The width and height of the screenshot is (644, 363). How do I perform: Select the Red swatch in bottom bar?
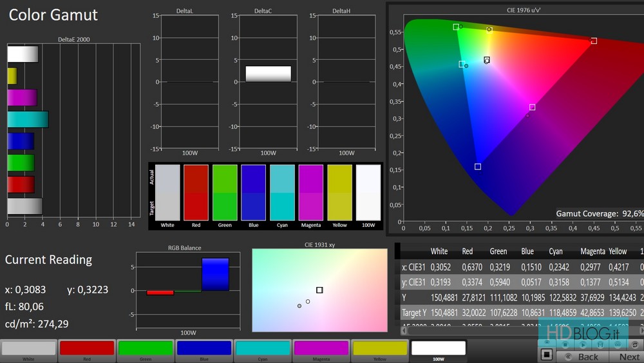(x=87, y=349)
